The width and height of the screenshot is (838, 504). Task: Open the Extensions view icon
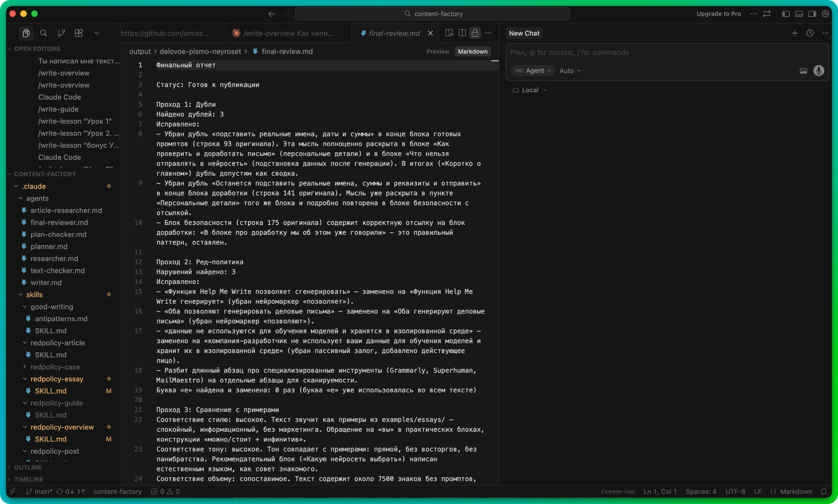pyautogui.click(x=79, y=33)
